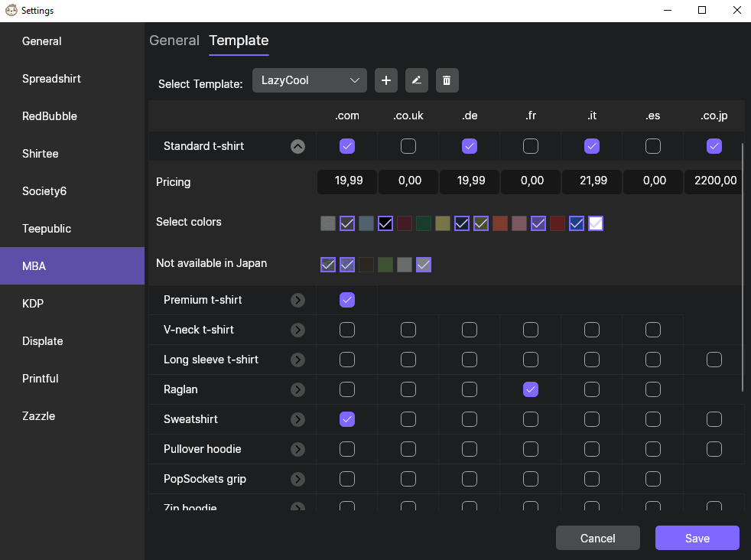Open General settings in the sidebar

pyautogui.click(x=73, y=41)
